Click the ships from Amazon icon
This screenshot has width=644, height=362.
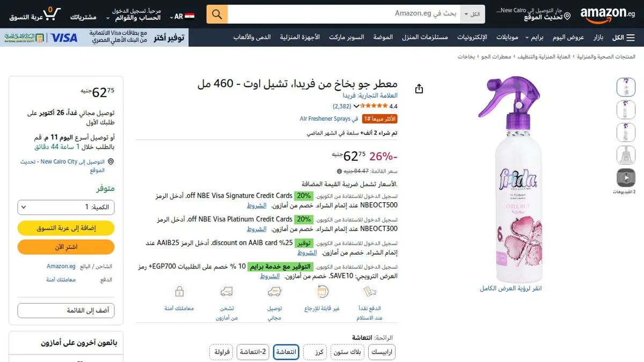click(x=227, y=292)
